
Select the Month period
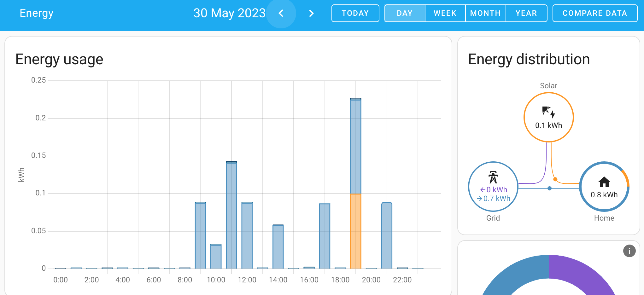pyautogui.click(x=485, y=13)
